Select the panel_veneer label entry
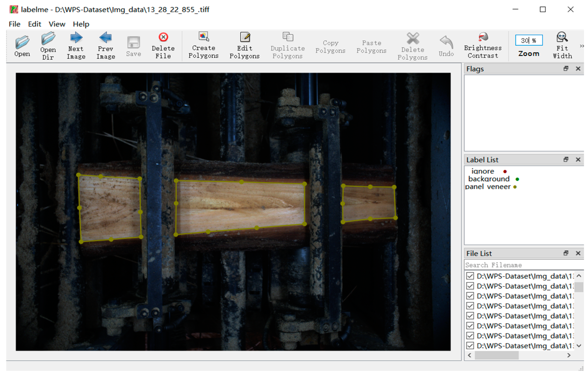Screen dimensions: 588x377 488,187
